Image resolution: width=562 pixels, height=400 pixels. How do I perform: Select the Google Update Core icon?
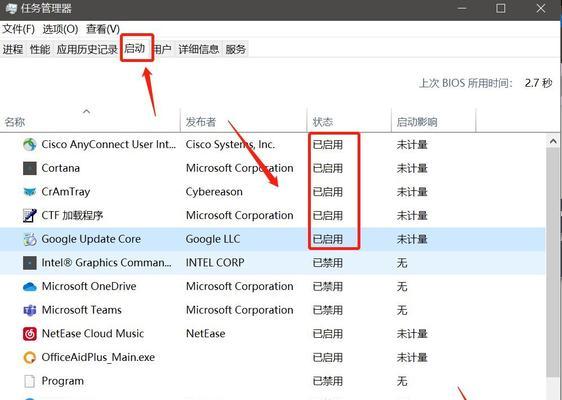click(30, 239)
